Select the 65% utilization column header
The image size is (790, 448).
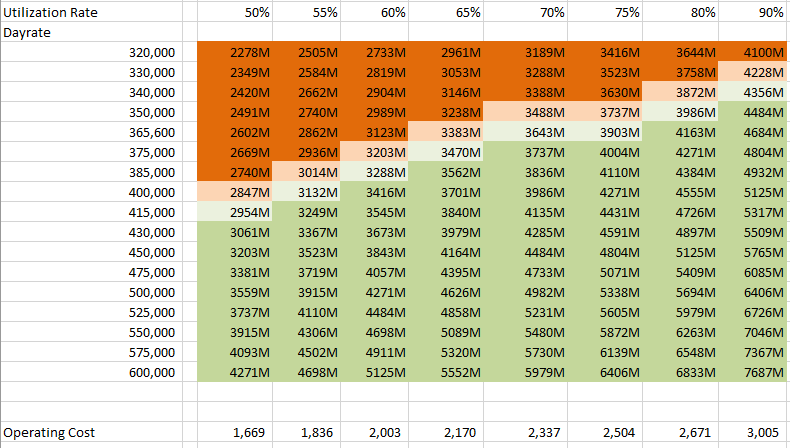[446, 12]
